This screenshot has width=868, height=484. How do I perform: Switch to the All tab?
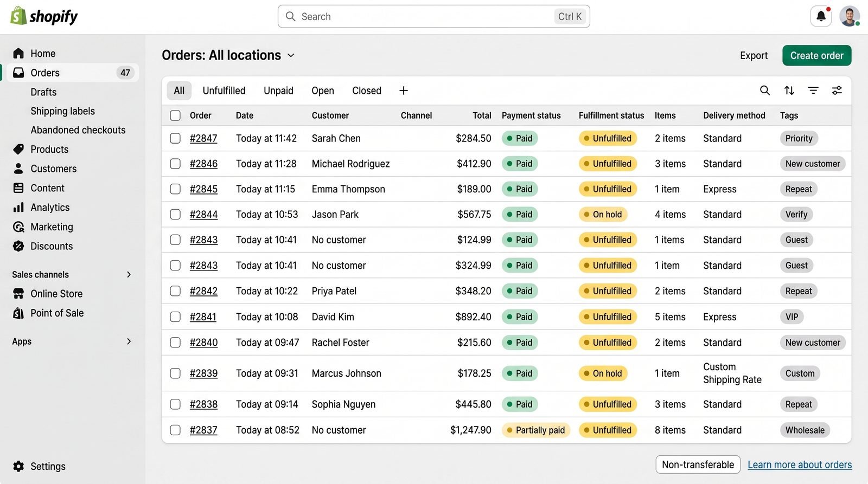pyautogui.click(x=179, y=91)
